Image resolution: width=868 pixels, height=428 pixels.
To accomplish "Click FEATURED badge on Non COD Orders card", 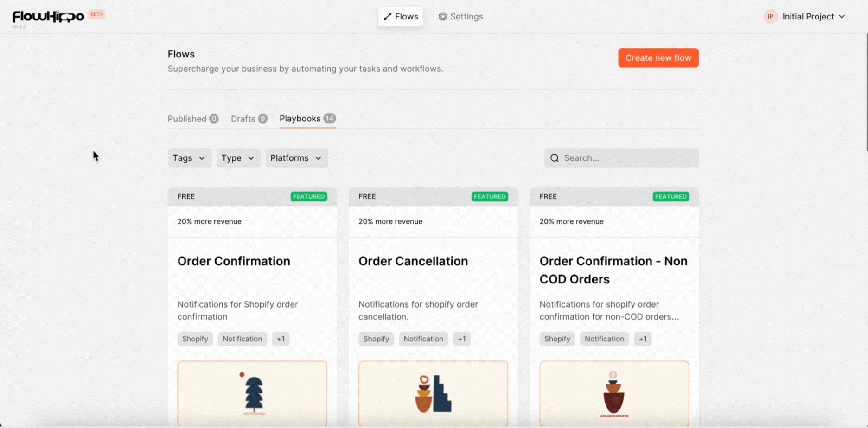I will [671, 196].
